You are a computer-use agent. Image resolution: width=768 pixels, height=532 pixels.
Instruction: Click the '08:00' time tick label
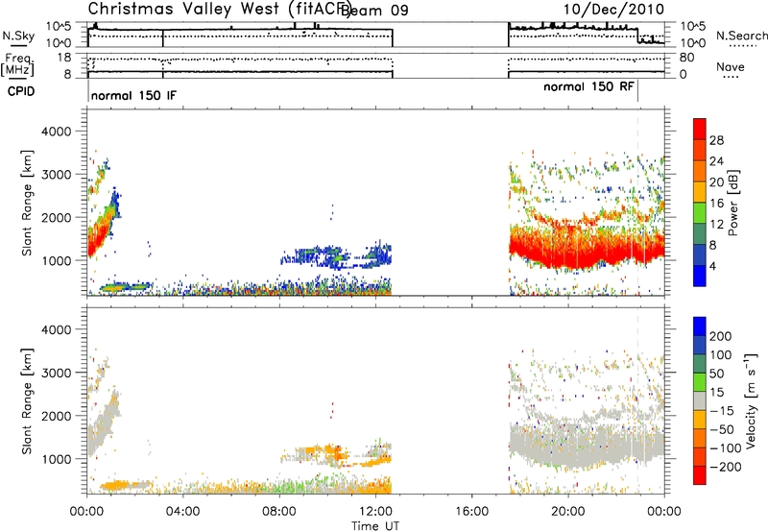coord(279,512)
